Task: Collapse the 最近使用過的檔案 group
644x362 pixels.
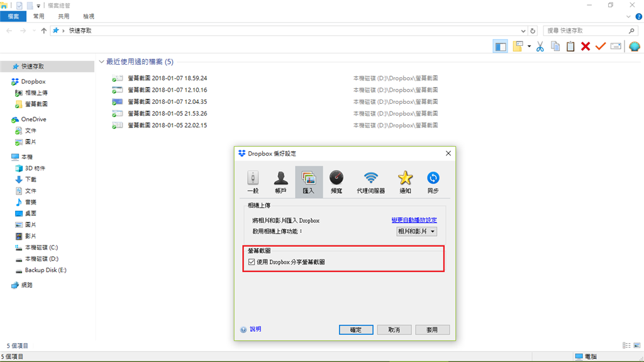Action: click(101, 62)
